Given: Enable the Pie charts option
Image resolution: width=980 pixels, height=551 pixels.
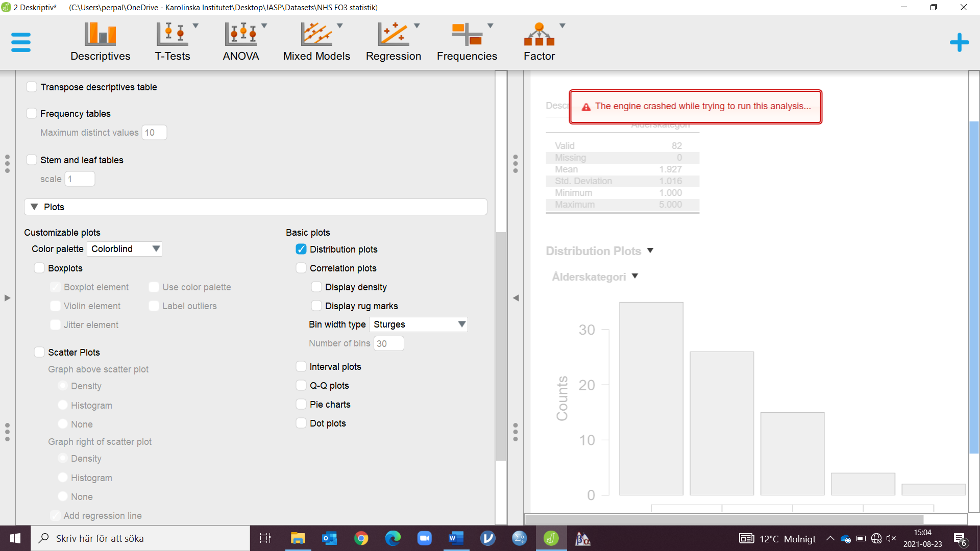Looking at the screenshot, I should (x=301, y=404).
